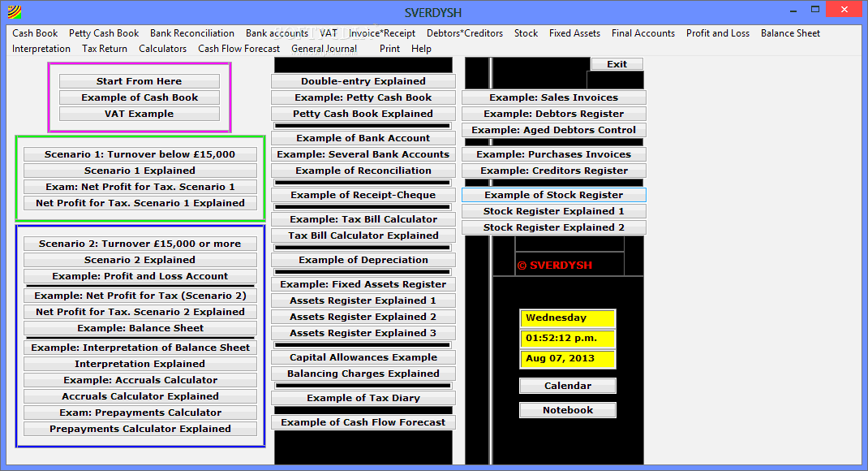Click the Aug 07, 2013 date field
Screen dimensions: 868x471
(x=567, y=358)
